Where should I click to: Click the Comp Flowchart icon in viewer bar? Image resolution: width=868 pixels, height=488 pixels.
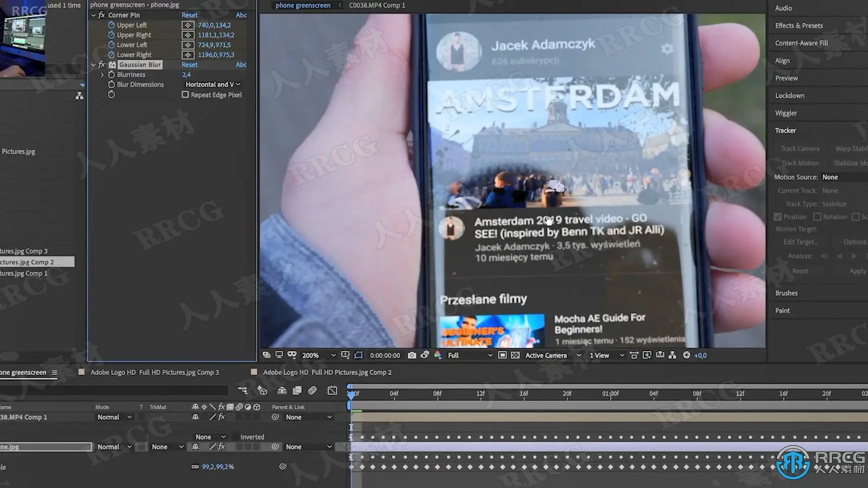click(673, 355)
